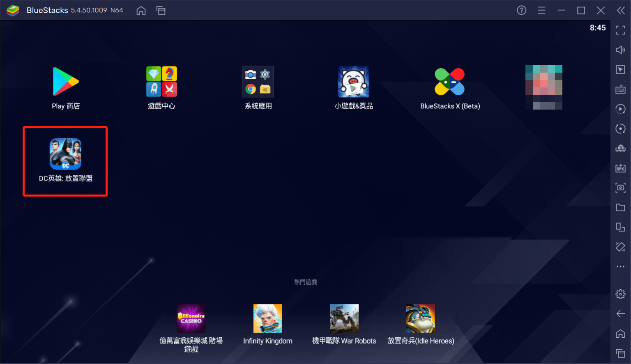Screen dimensions: 631x364
Task: Open multi-instance windows icon in title bar
Action: click(161, 11)
